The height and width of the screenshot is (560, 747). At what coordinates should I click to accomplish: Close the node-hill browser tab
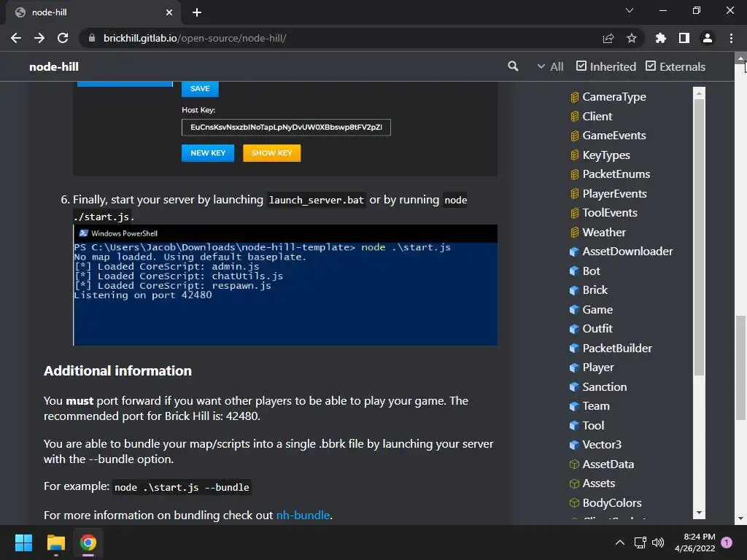pyautogui.click(x=169, y=12)
